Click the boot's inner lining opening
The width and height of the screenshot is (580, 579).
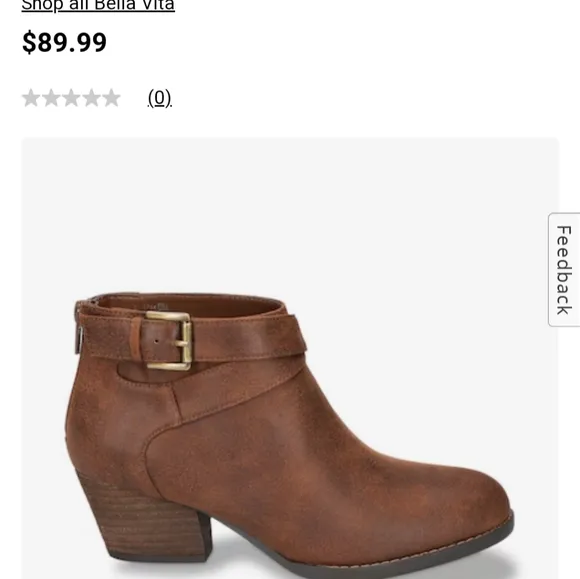click(x=189, y=305)
